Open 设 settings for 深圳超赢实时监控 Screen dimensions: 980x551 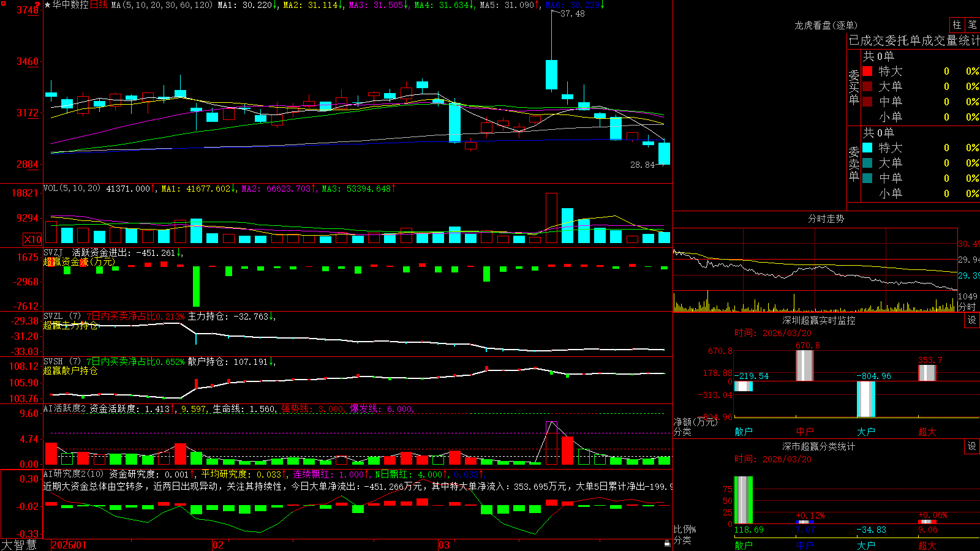click(x=972, y=320)
